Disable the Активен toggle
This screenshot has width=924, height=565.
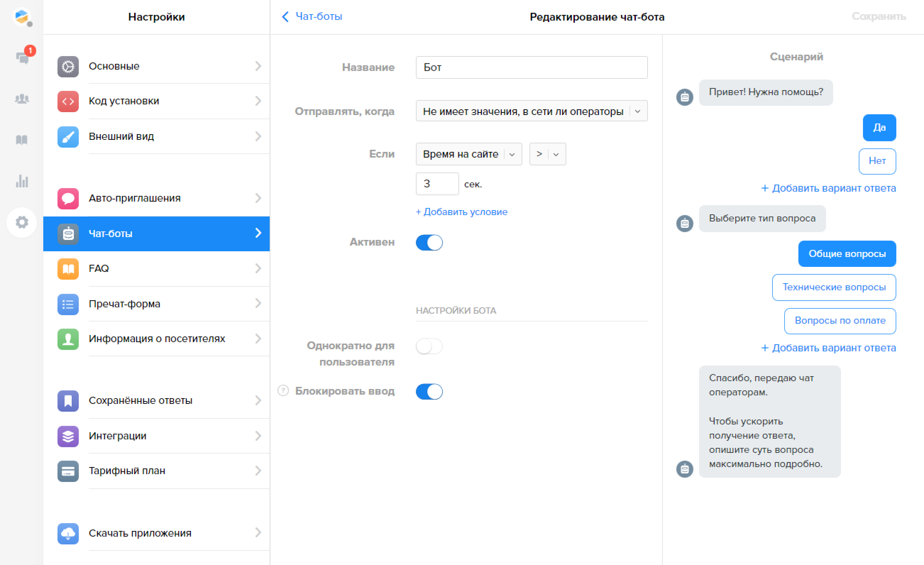click(x=429, y=242)
